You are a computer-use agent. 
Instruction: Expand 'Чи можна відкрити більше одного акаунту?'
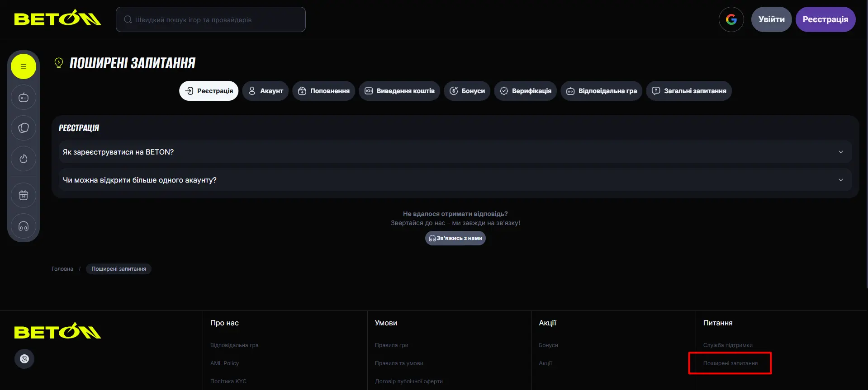(455, 180)
